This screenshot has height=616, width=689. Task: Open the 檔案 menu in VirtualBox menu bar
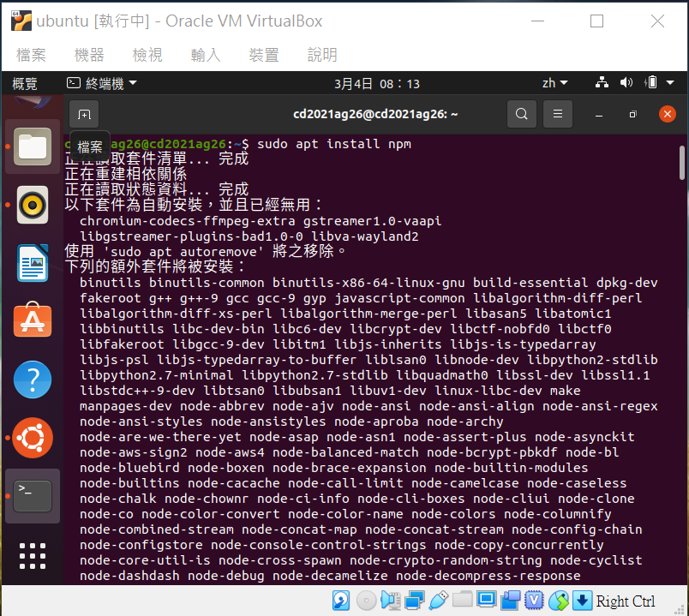(31, 55)
